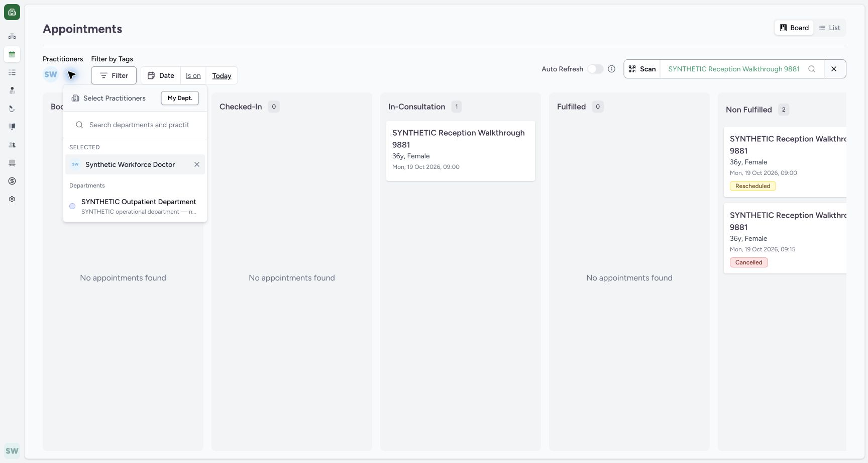Open the dollar billing sidebar icon
The height and width of the screenshot is (463, 868).
[12, 181]
